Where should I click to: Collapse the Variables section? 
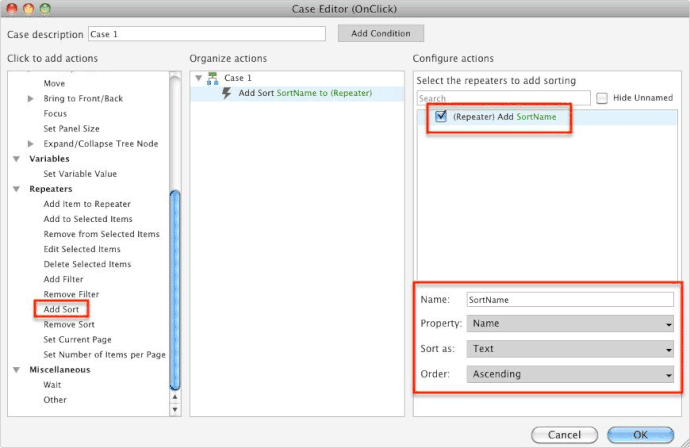tap(17, 158)
